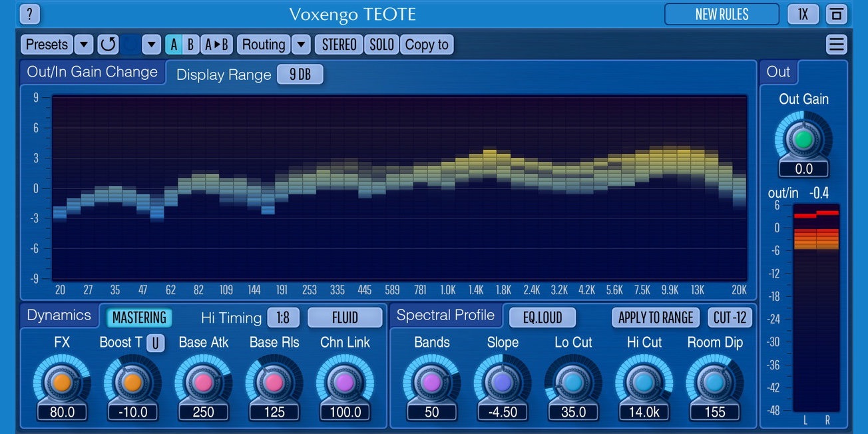This screenshot has width=868, height=434.
Task: Select the Spectral Profile section
Action: (446, 315)
